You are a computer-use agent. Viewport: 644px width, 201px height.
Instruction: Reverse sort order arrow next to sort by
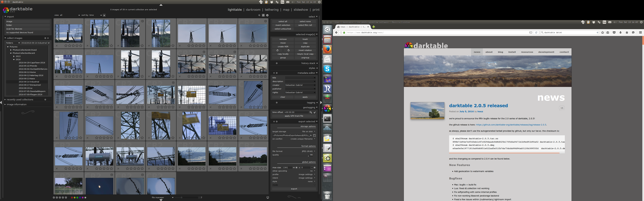coord(104,15)
